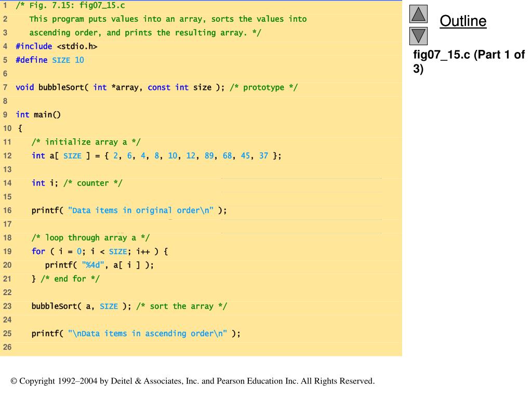Screen dimensions: 532x399
Task: Click the '#define SIZE 10' line
Action: pos(49,60)
